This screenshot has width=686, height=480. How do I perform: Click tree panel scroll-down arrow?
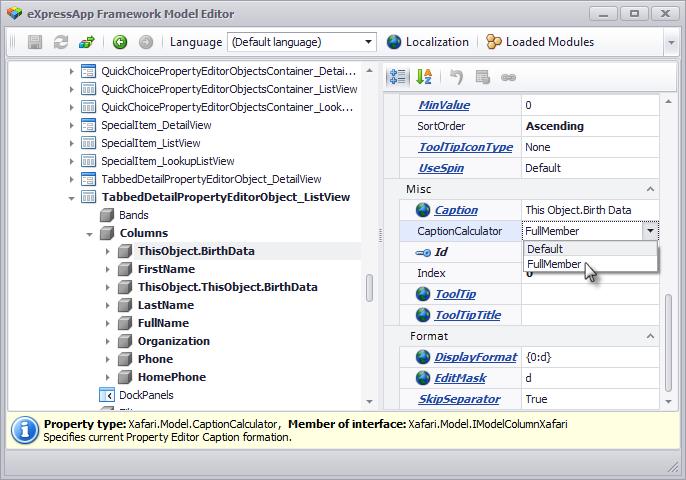tap(369, 401)
